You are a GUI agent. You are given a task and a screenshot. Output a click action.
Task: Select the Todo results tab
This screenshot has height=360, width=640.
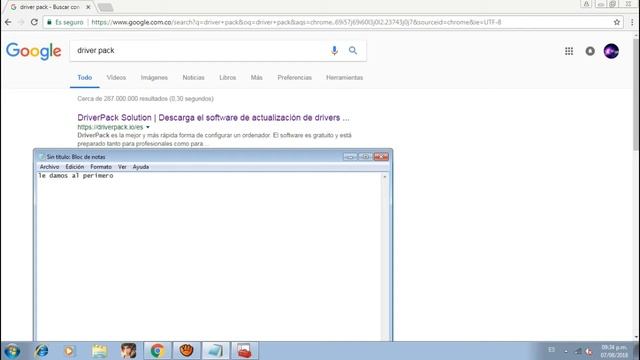pos(84,78)
